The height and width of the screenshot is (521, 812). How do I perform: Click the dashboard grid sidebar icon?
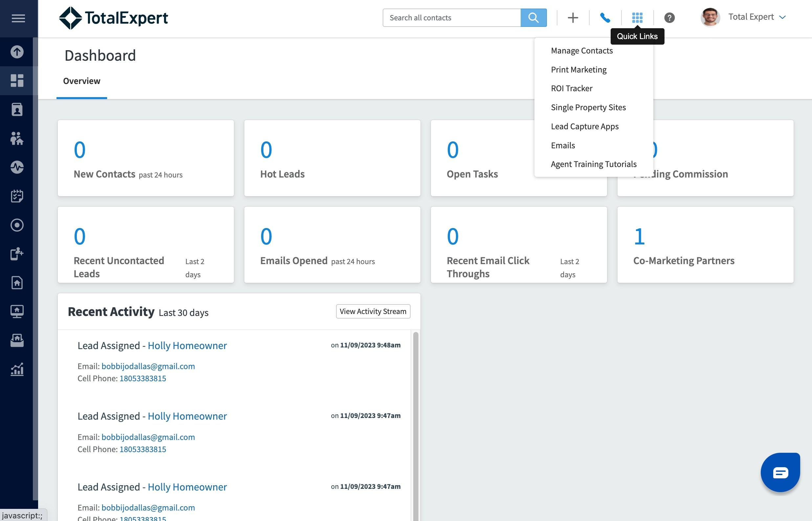17,80
